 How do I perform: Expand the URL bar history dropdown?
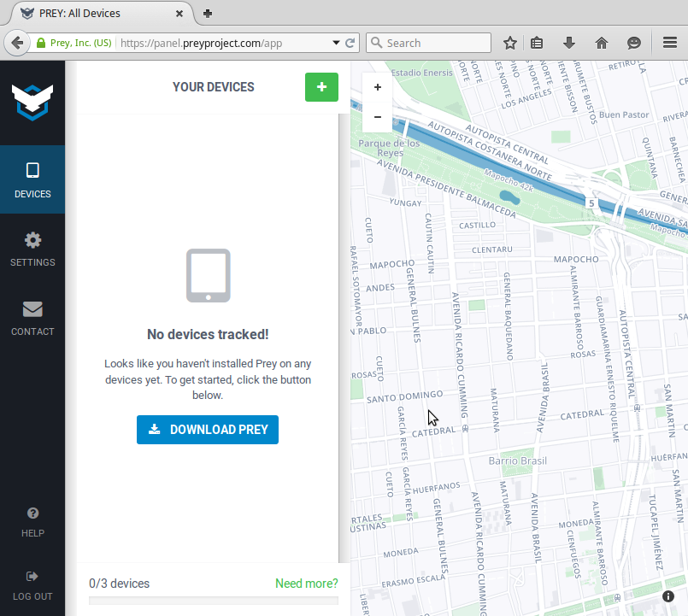[336, 43]
